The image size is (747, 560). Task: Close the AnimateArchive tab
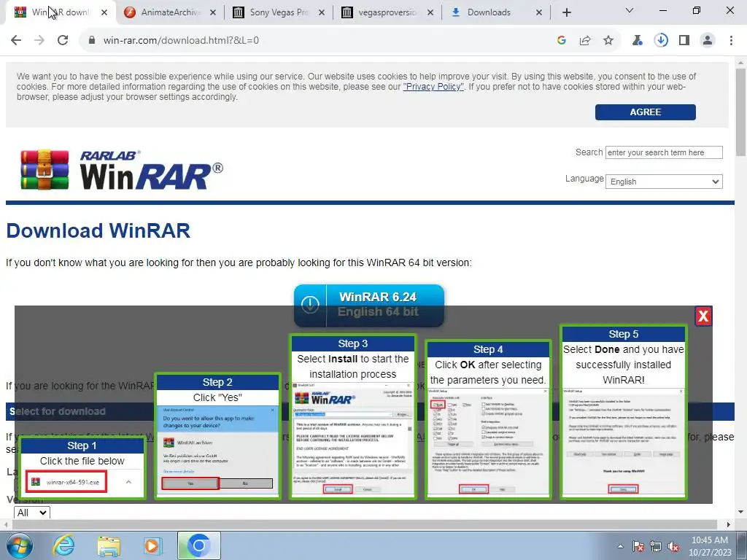(213, 12)
